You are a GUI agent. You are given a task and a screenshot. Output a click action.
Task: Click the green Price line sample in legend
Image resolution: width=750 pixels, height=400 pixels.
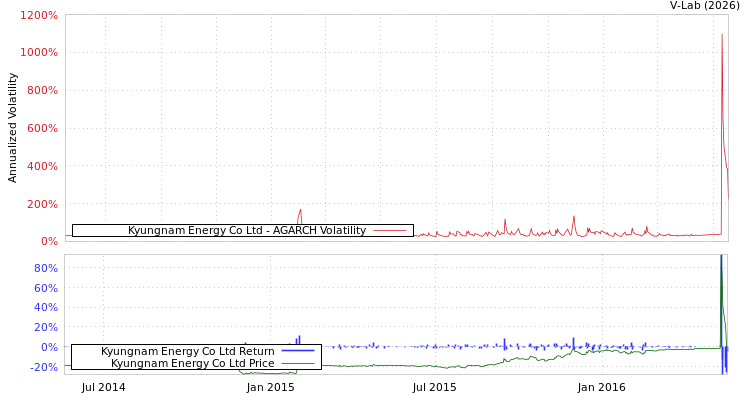(x=298, y=364)
